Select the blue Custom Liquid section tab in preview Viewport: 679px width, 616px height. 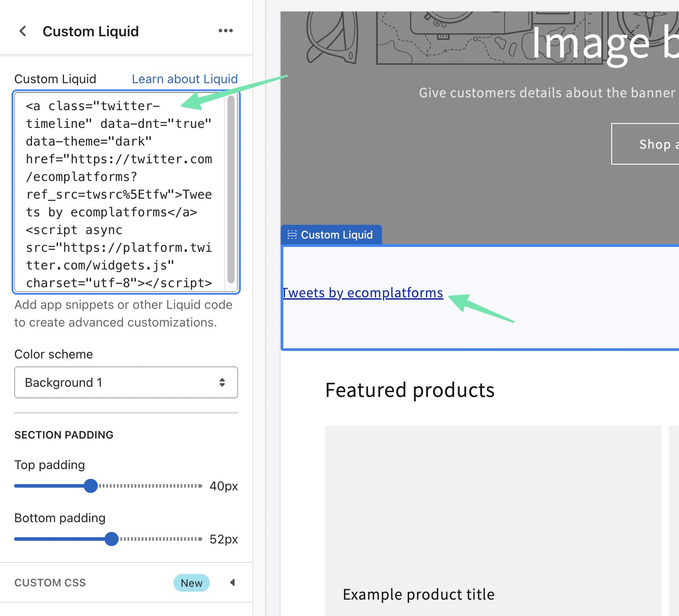(x=331, y=235)
